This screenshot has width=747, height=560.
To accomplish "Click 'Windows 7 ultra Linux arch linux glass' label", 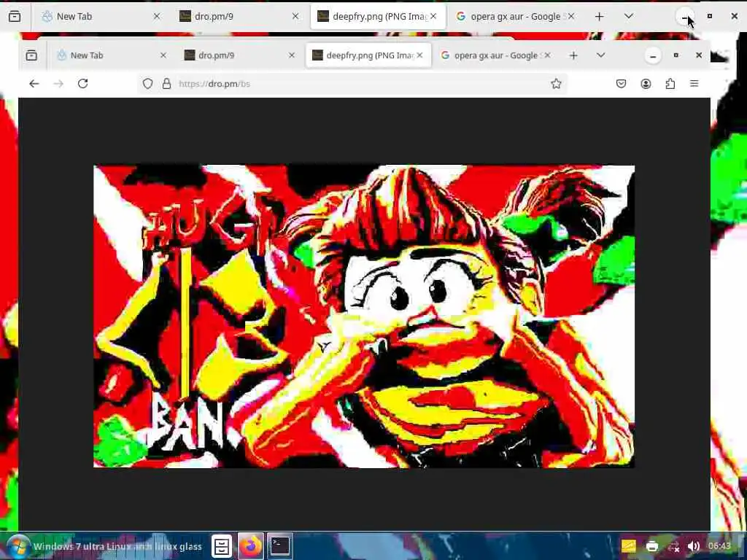I will pos(117,547).
